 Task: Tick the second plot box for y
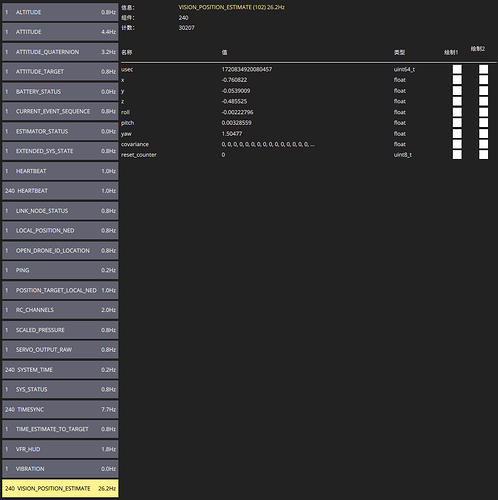pyautogui.click(x=483, y=91)
